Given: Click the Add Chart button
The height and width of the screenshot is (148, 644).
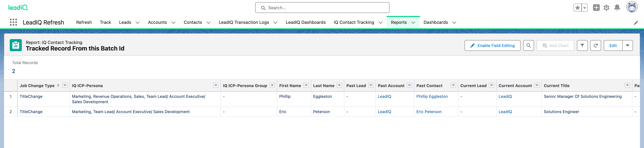Looking at the screenshot, I should 555,45.
